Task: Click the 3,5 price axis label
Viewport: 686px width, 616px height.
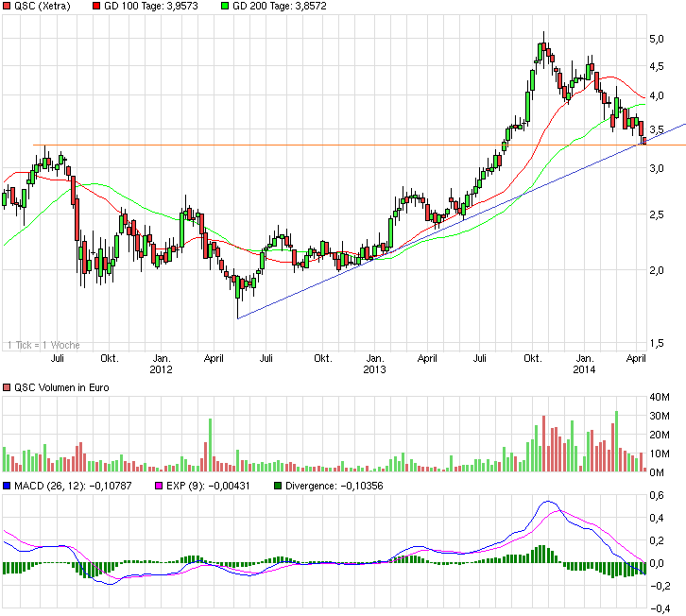Action: [657, 129]
